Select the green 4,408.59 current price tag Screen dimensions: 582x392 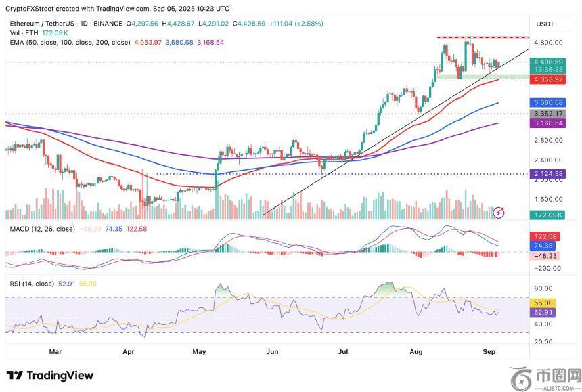(x=548, y=62)
